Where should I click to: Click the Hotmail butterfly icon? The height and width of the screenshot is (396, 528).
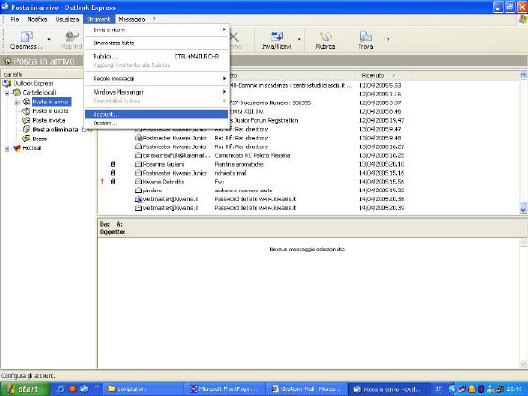(x=17, y=148)
